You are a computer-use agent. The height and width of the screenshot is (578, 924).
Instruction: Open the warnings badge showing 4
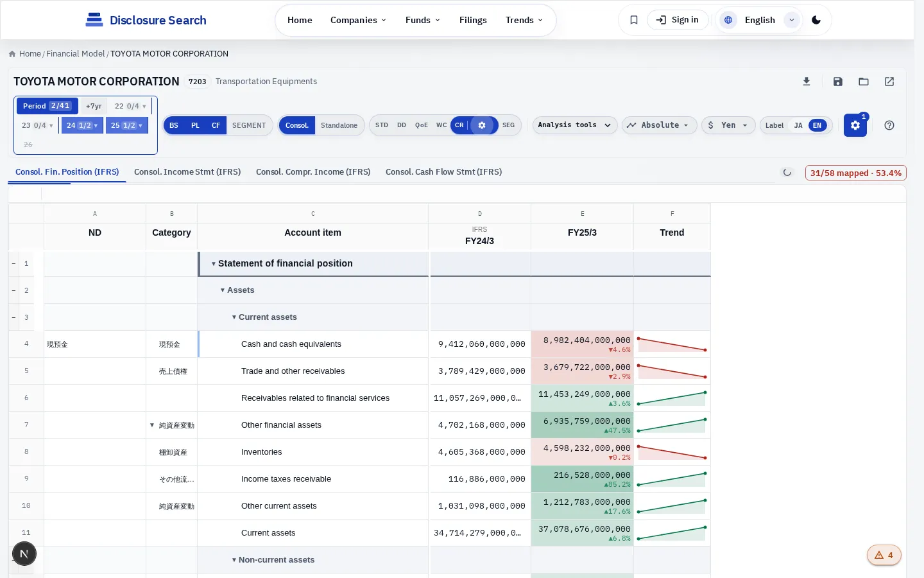884,555
